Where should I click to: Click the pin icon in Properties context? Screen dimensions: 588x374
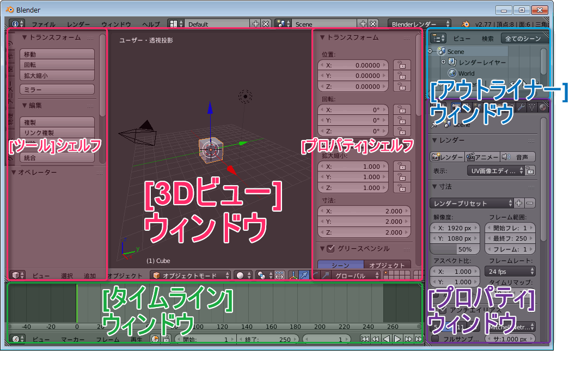[434, 125]
